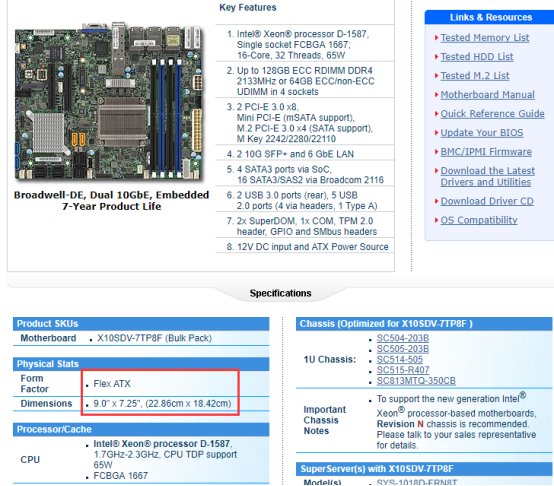The image size is (554, 486).
Task: Select the 'Revision N' chassis note text
Action: [x=400, y=424]
